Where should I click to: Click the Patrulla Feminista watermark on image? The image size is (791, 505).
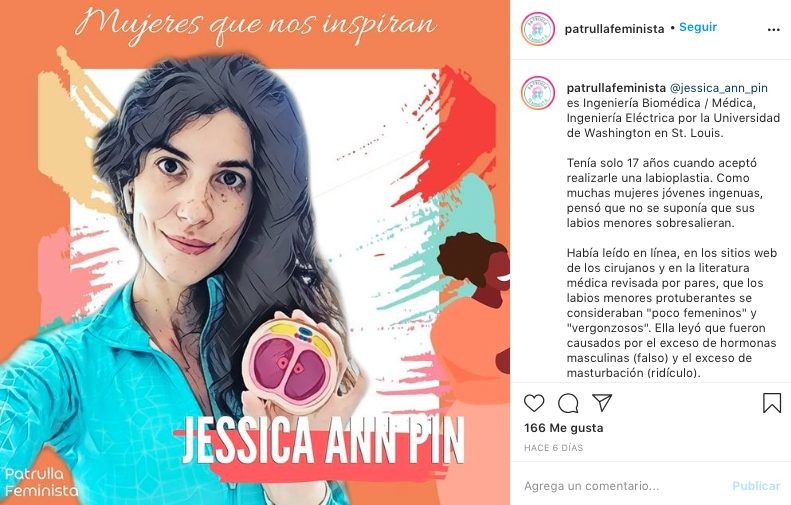(x=41, y=482)
